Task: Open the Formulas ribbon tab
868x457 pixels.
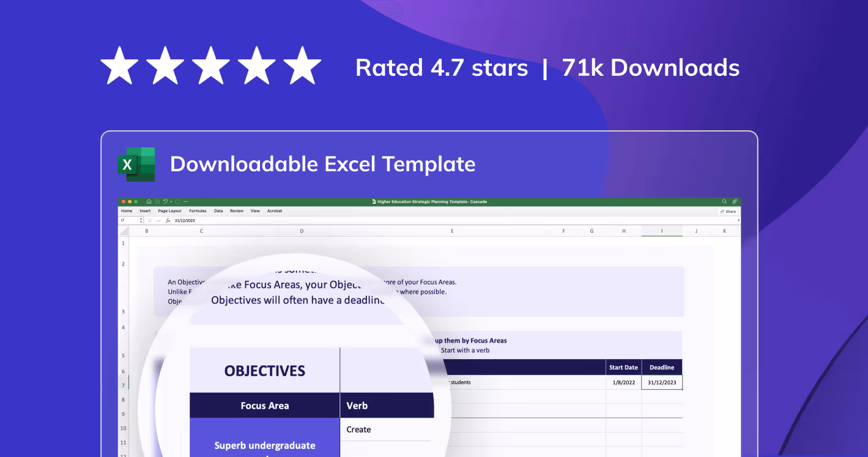Action: point(198,211)
